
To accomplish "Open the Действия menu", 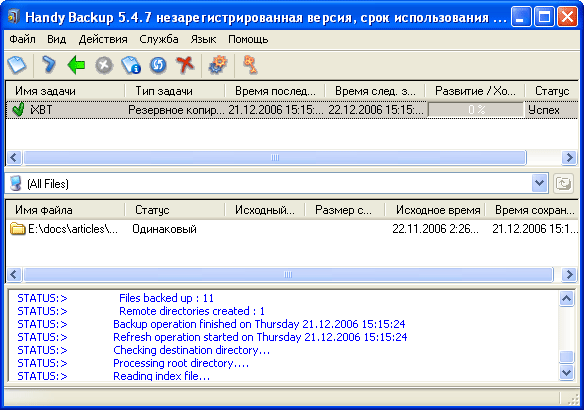I will point(103,39).
